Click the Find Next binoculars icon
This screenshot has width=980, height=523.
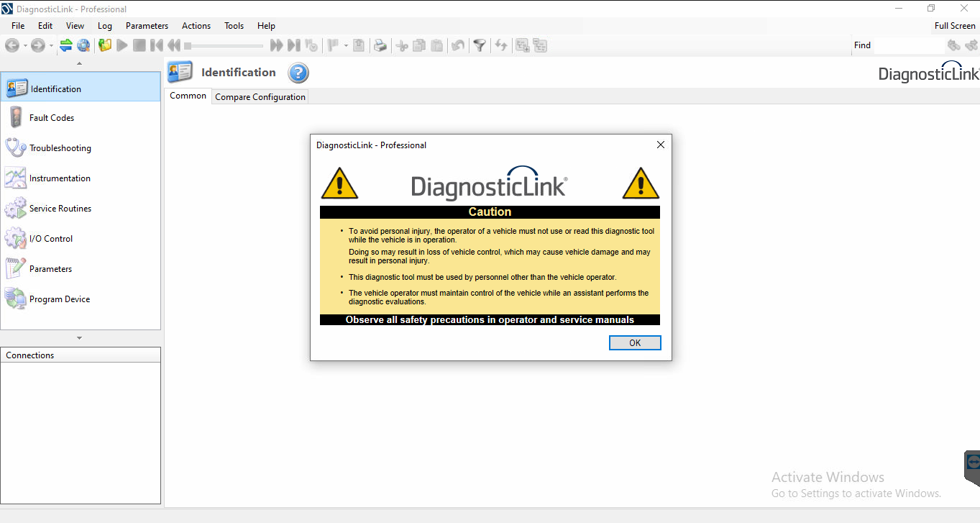pos(971,45)
